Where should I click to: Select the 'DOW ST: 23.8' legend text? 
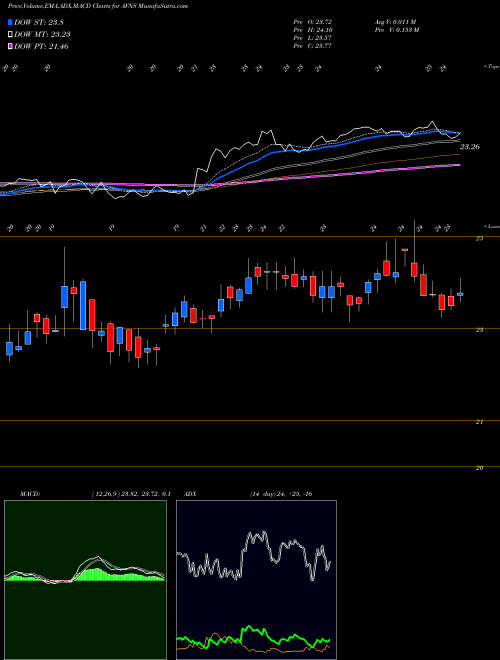pos(39,22)
